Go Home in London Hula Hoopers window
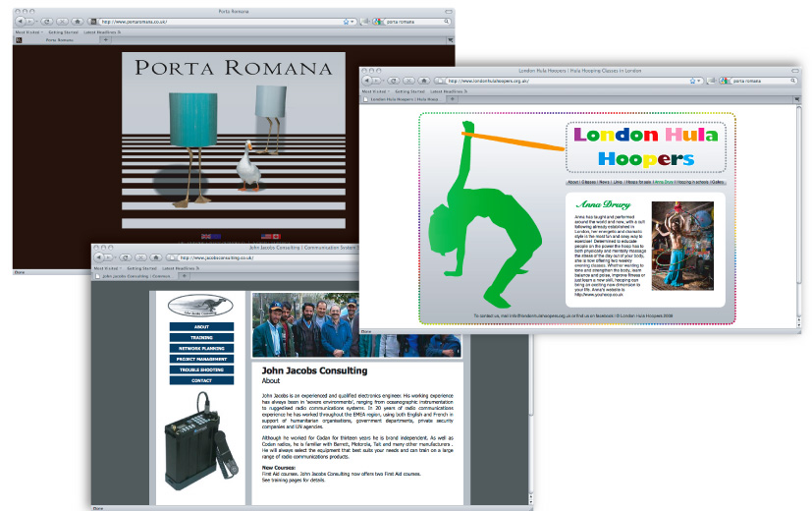812x511 pixels. (424, 81)
